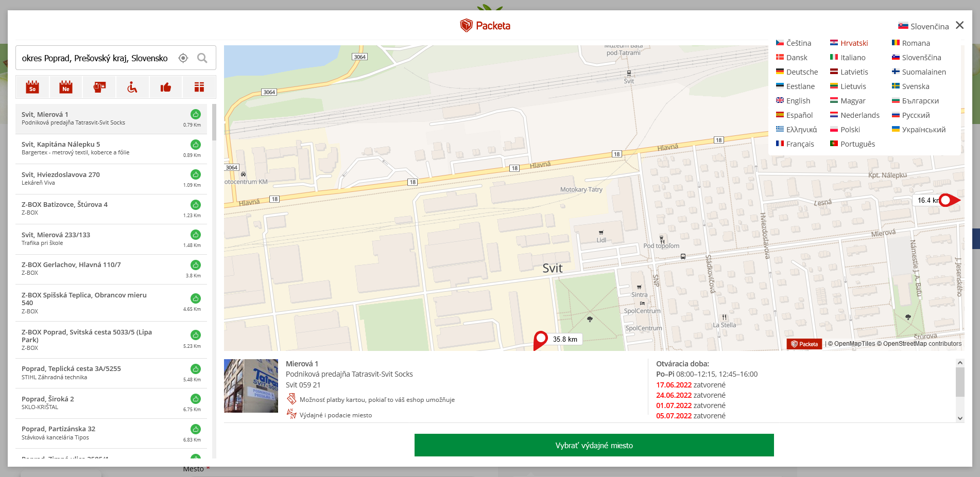Select pickup point Svit, Kapitána Nálepku 5
The height and width of the screenshot is (477, 980).
click(x=111, y=149)
